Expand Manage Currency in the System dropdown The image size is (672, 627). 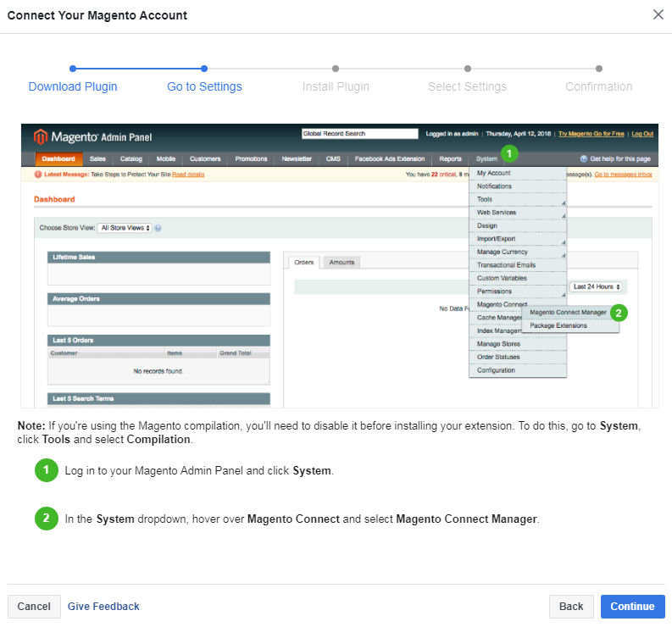tap(518, 252)
